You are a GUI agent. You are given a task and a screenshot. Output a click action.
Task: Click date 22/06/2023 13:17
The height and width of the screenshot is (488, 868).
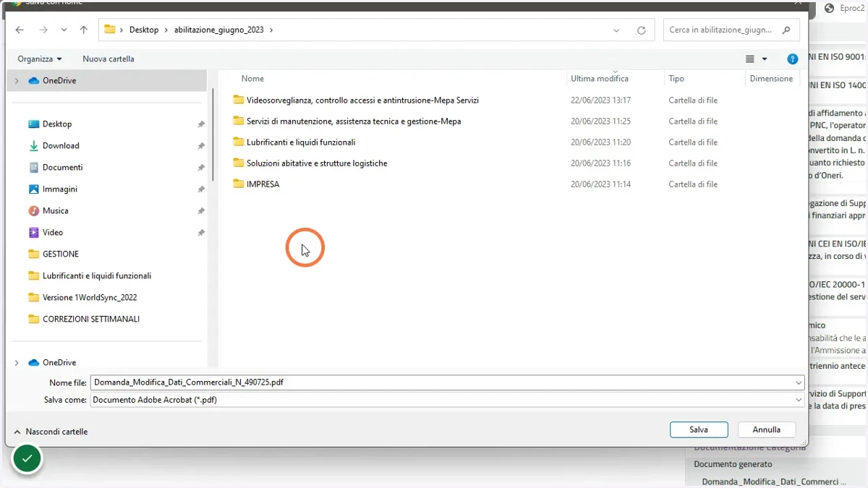600,100
